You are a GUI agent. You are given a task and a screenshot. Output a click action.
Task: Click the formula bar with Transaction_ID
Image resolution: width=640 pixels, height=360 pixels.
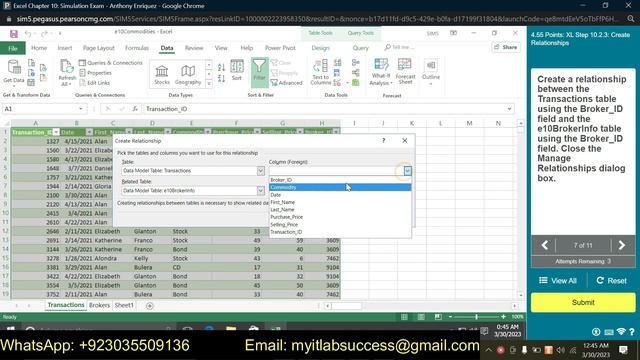tap(325, 109)
